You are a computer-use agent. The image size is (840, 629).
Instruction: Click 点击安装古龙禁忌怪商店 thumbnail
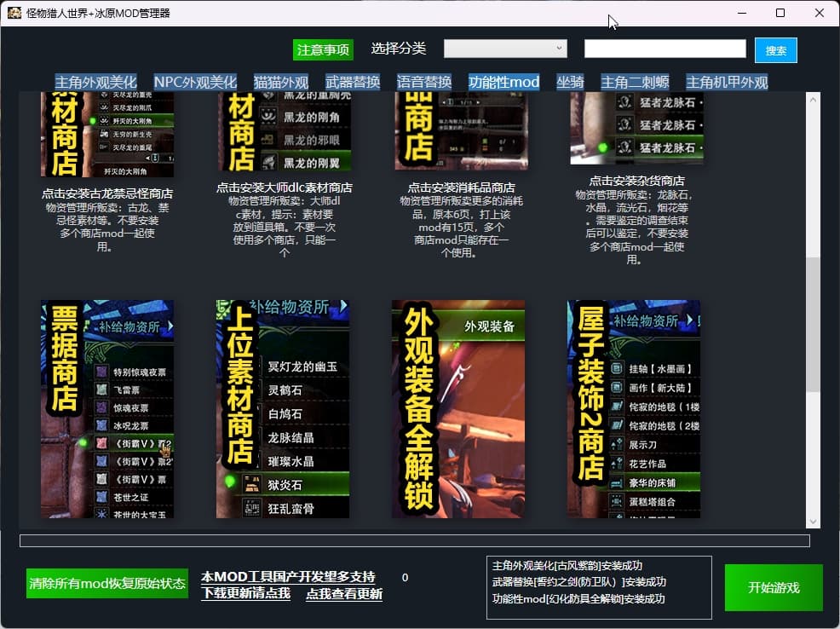click(107, 136)
